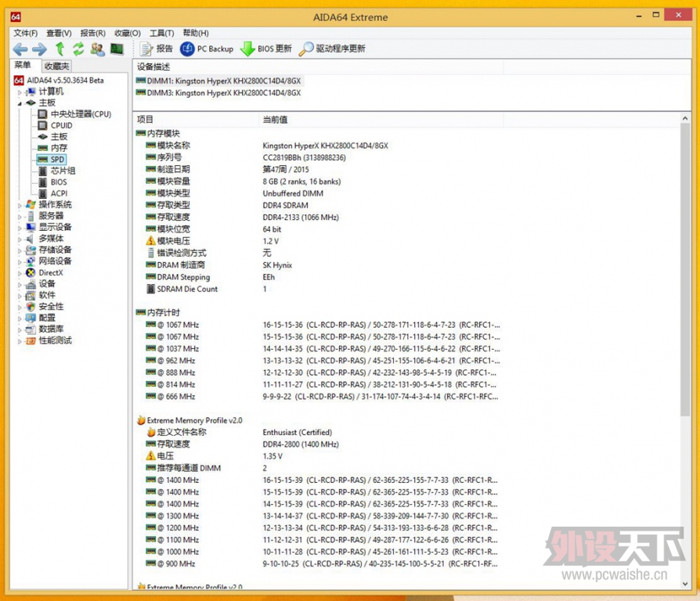700x601 pixels.
Task: Switch to the 收藏夹 tab
Action: (x=56, y=66)
